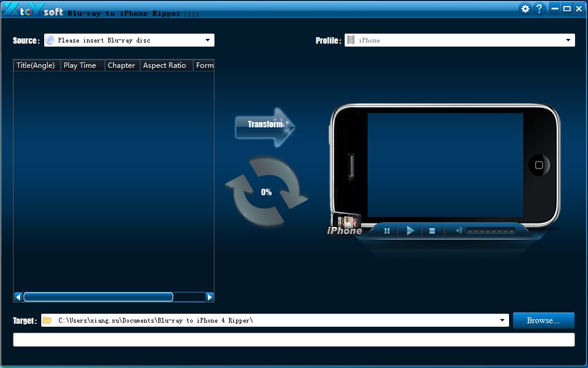Click the Aspect Ratio column header
Image resolution: width=588 pixels, height=368 pixels.
167,65
